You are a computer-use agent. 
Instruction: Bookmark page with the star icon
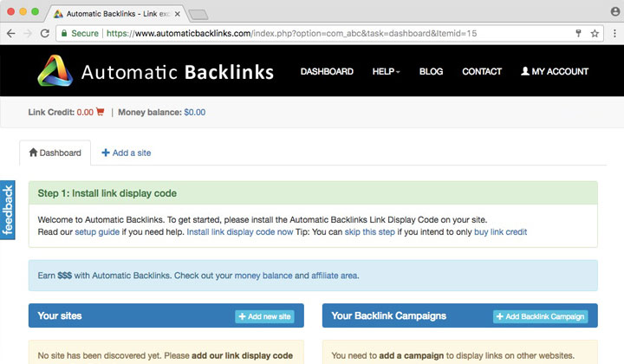pyautogui.click(x=595, y=34)
